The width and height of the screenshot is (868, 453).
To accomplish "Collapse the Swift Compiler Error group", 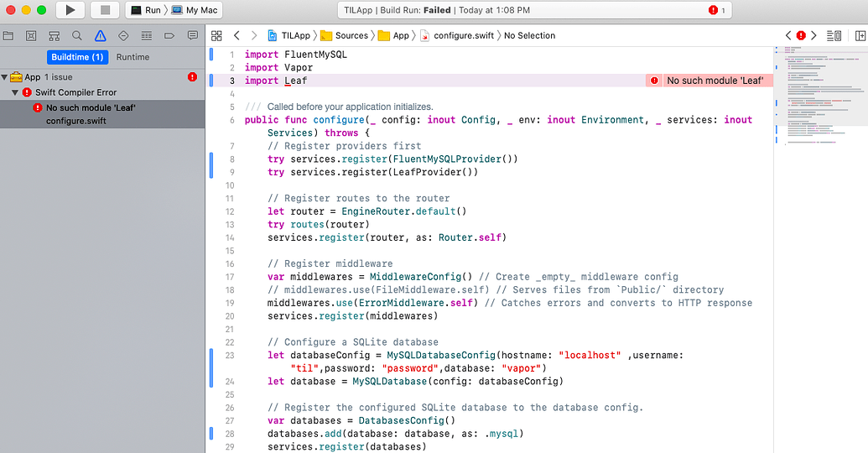I will click(15, 92).
